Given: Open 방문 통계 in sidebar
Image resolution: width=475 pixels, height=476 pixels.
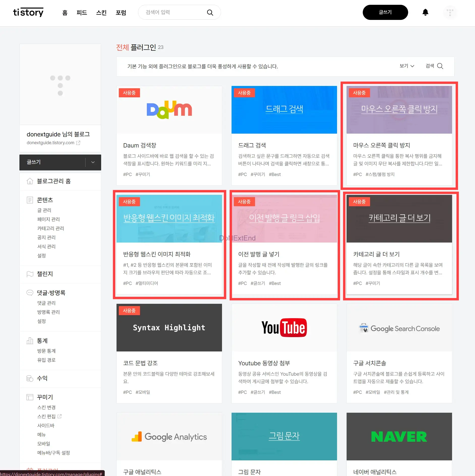Looking at the screenshot, I should [x=46, y=351].
